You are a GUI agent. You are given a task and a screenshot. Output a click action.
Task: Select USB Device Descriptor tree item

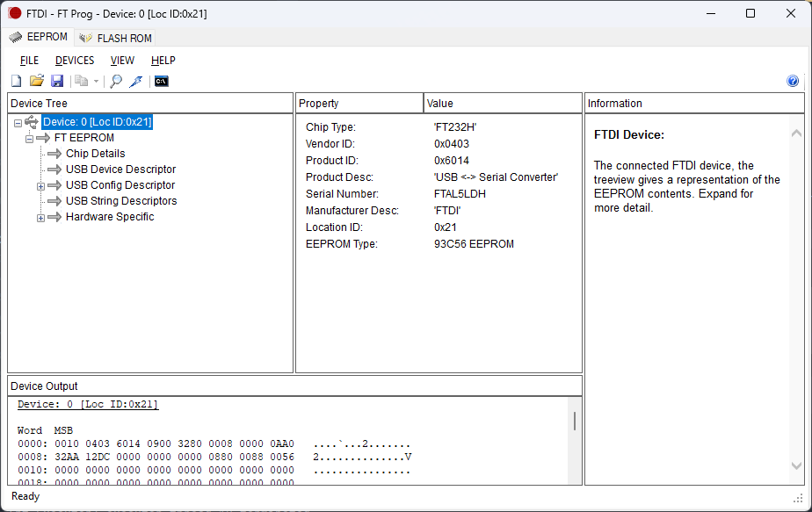120,169
